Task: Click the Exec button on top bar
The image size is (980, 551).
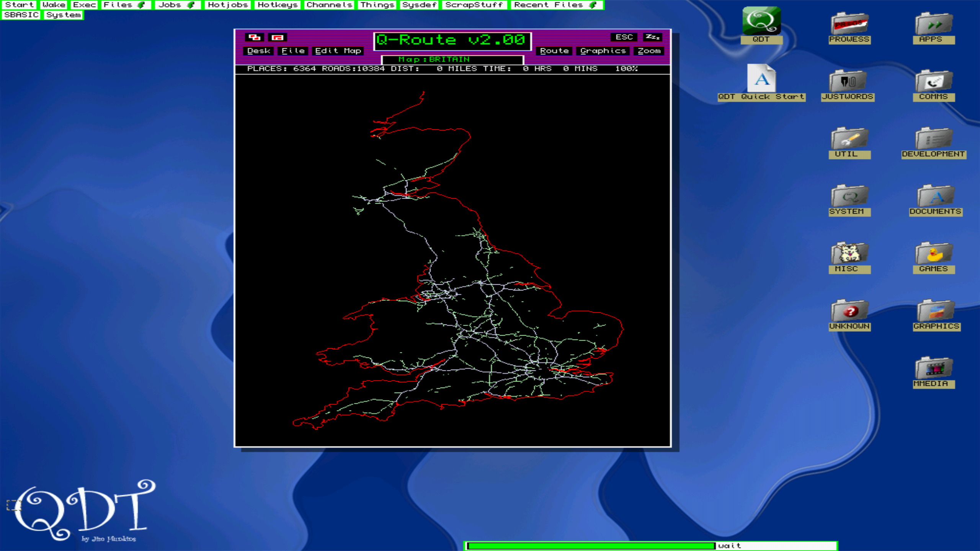Action: (x=84, y=5)
